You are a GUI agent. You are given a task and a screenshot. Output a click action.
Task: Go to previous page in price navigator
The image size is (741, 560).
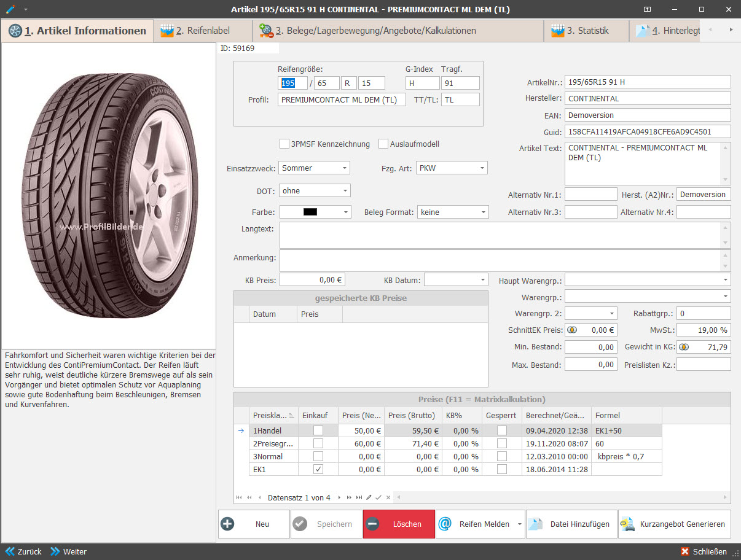coord(249,497)
